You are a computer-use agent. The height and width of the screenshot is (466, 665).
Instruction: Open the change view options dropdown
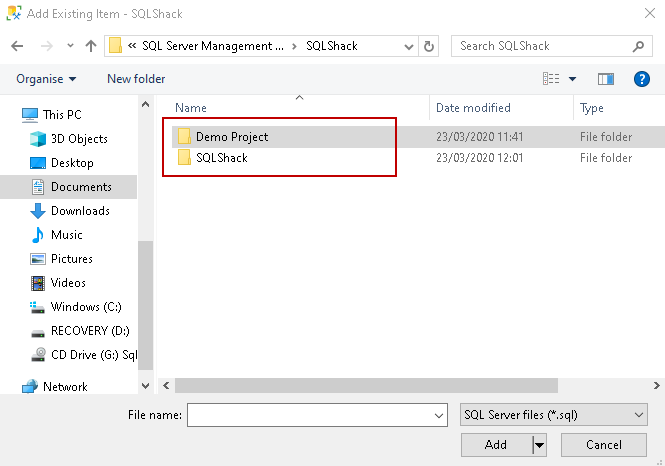[573, 79]
